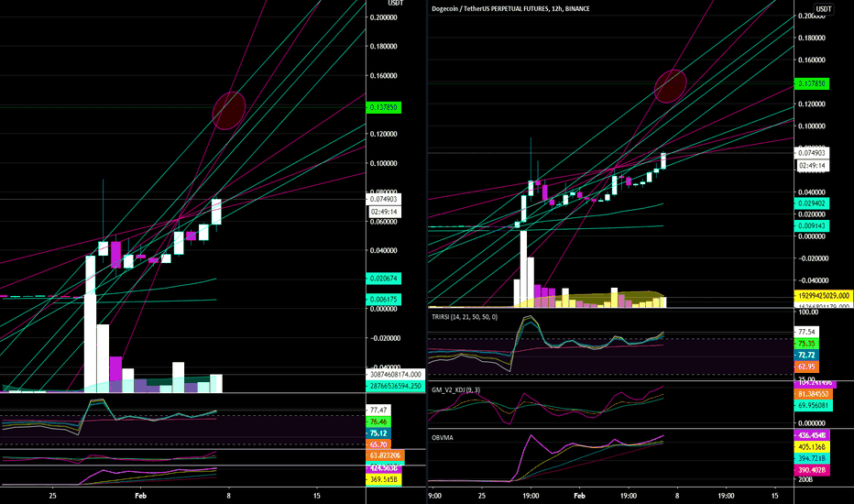The image size is (854, 504).
Task: Click the cyan 394.721B OBVMA label
Action: coord(812,458)
